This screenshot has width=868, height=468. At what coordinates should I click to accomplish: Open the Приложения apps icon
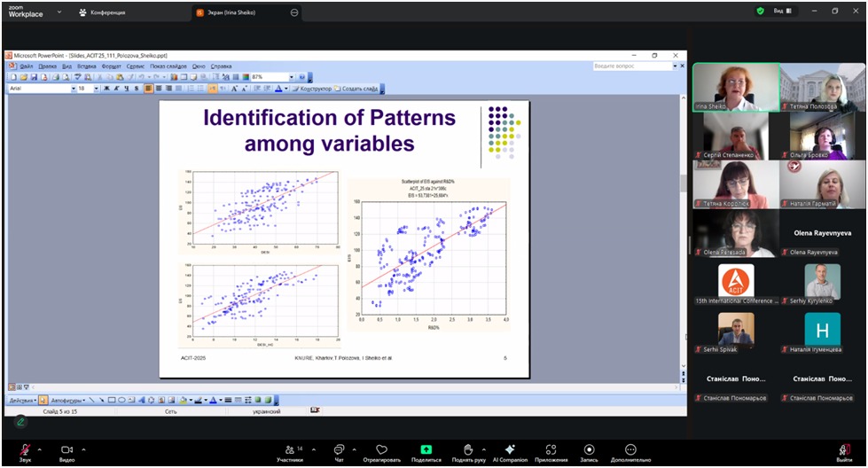point(551,450)
